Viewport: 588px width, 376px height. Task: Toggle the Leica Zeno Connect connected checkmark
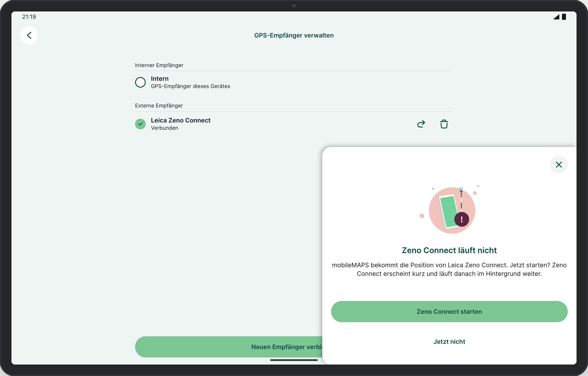tap(140, 124)
